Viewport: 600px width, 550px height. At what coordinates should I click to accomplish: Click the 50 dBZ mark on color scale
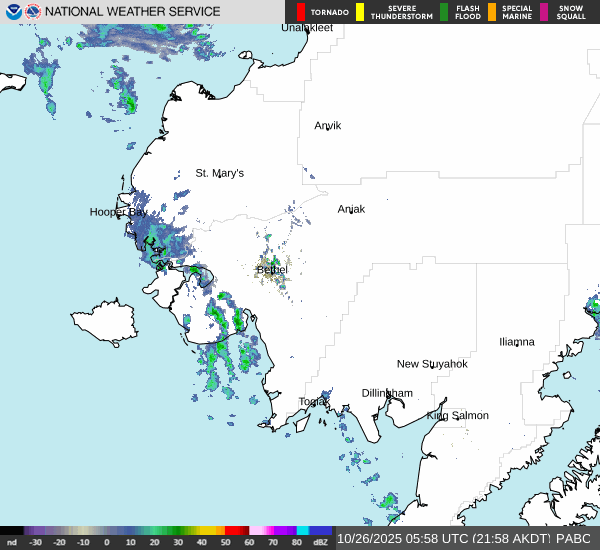(x=225, y=542)
